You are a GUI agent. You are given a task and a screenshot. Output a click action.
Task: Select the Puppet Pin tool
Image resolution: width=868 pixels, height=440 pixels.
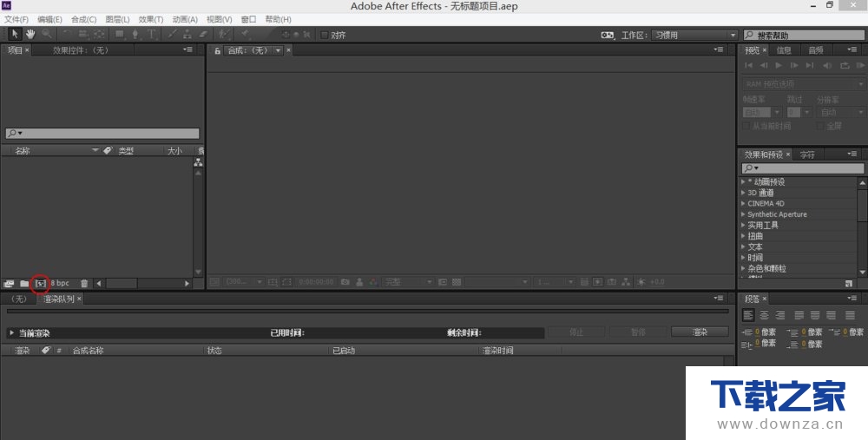(246, 35)
